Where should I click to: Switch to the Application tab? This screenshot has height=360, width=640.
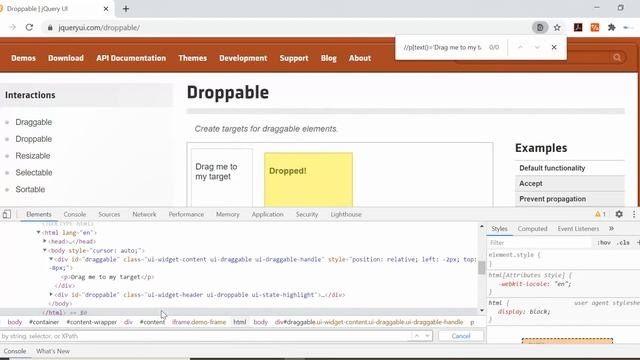(x=267, y=214)
